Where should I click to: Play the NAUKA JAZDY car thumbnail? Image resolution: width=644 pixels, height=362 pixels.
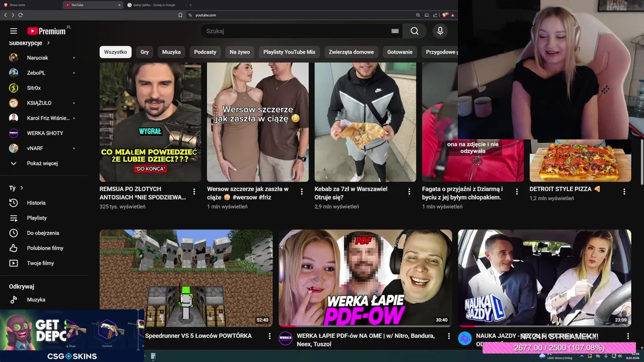[x=544, y=278]
